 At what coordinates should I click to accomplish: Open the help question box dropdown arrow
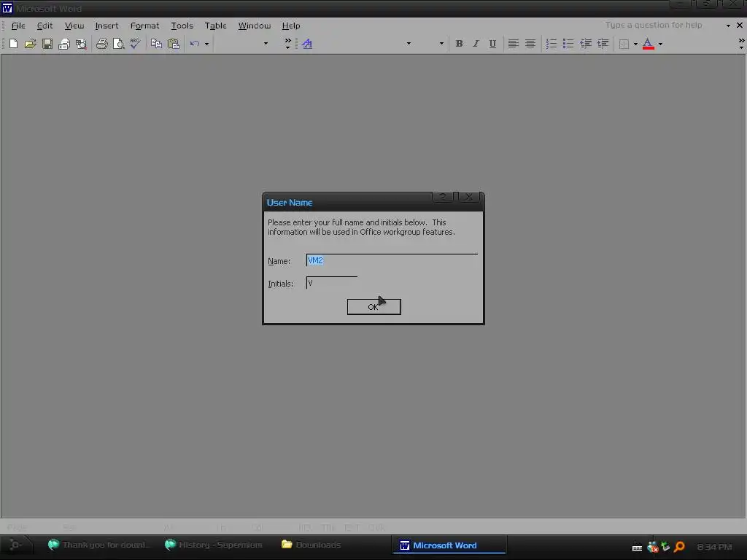(728, 26)
